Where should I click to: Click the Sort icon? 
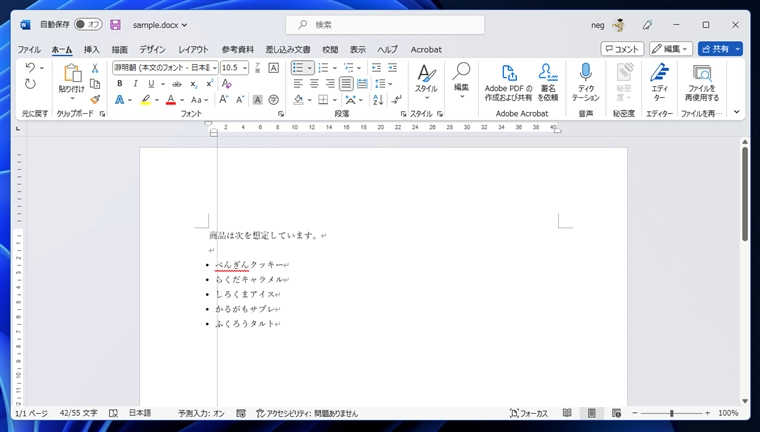pos(378,100)
